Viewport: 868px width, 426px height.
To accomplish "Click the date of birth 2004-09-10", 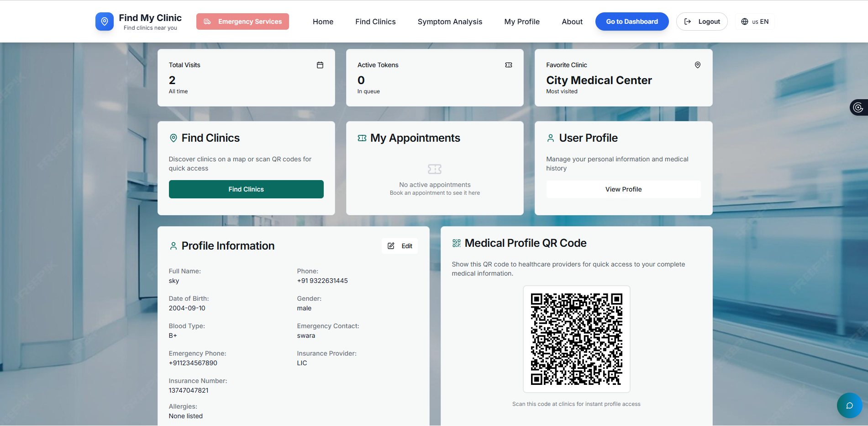I will click(x=187, y=308).
